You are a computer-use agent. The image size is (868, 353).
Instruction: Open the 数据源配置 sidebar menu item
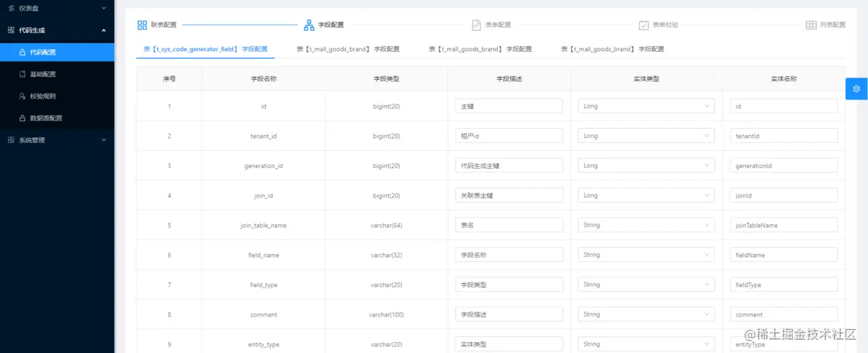point(57,118)
